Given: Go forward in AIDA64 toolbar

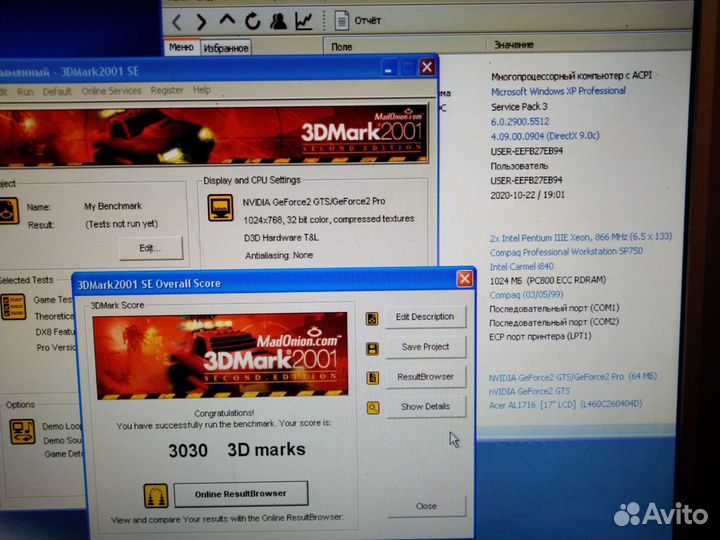Looking at the screenshot, I should coord(201,22).
